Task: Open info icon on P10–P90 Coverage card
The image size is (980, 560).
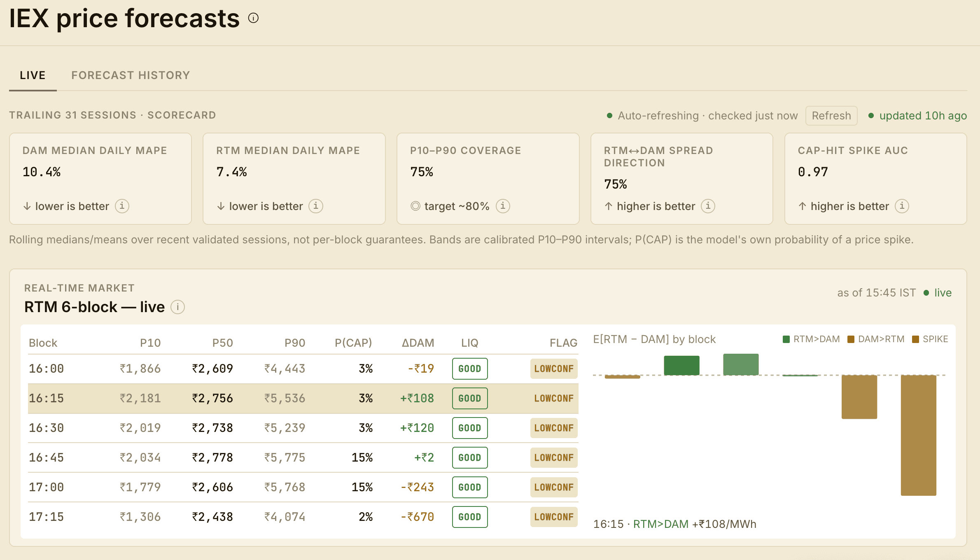Action: [x=503, y=206]
